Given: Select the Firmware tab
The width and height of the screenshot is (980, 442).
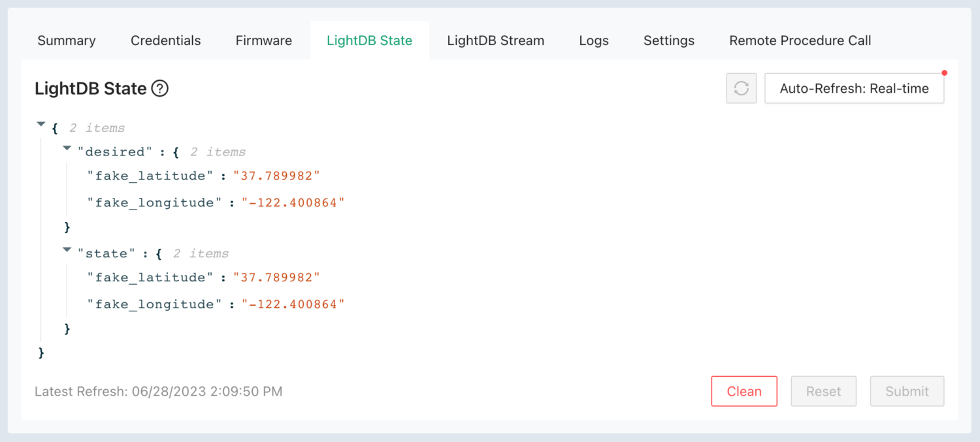Looking at the screenshot, I should tap(263, 40).
